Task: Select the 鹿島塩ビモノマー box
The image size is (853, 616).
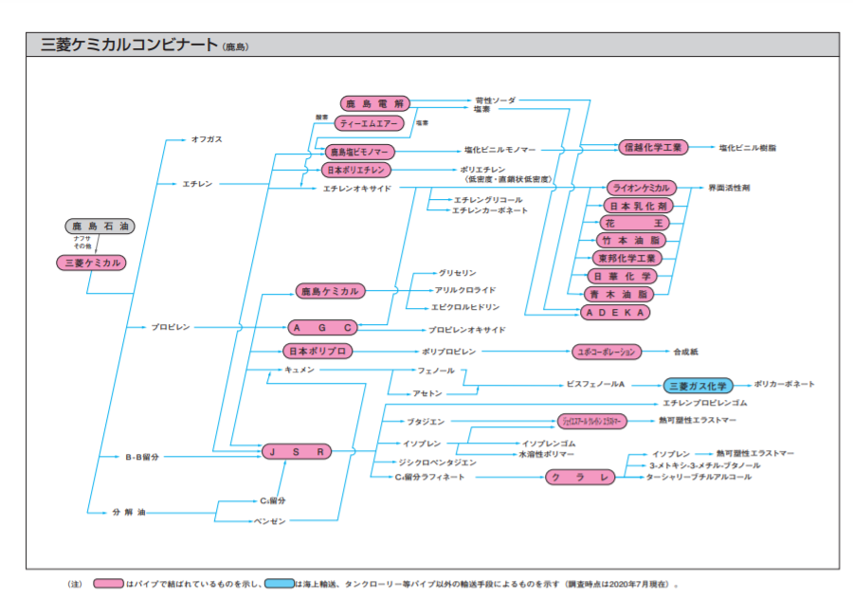Action: pyautogui.click(x=359, y=152)
